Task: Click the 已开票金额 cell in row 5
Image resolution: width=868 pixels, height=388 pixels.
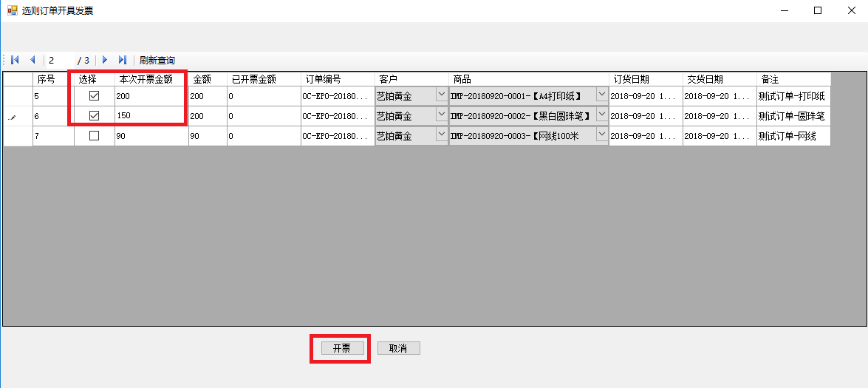Action: pyautogui.click(x=264, y=96)
